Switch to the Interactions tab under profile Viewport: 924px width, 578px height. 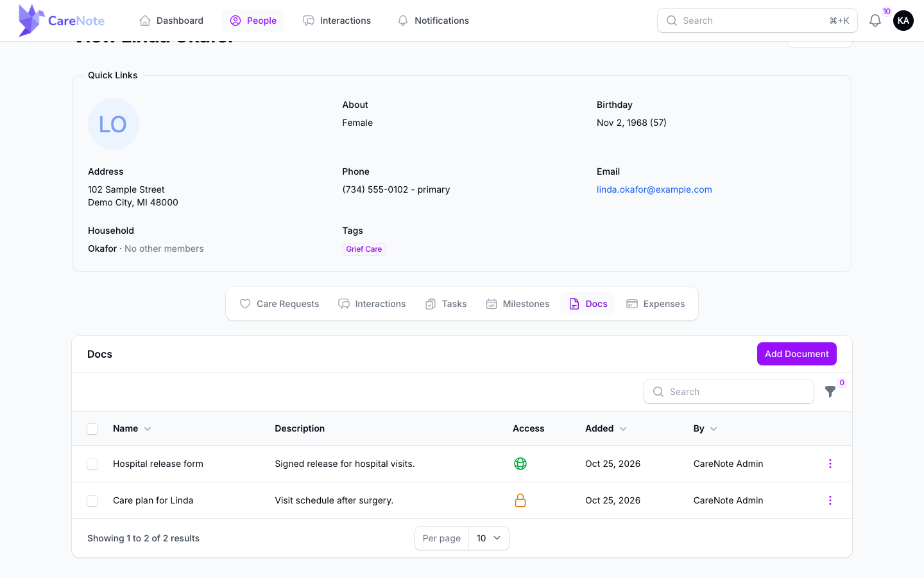click(x=372, y=304)
